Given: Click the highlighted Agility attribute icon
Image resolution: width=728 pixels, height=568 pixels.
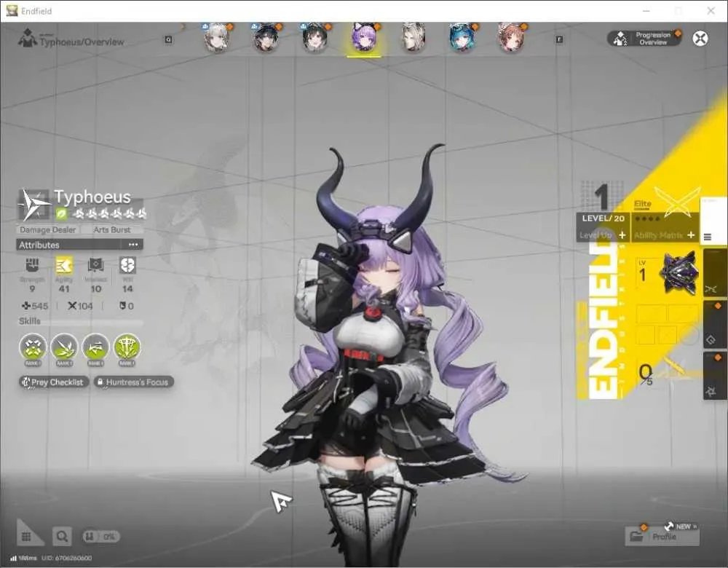Looking at the screenshot, I should [x=64, y=265].
